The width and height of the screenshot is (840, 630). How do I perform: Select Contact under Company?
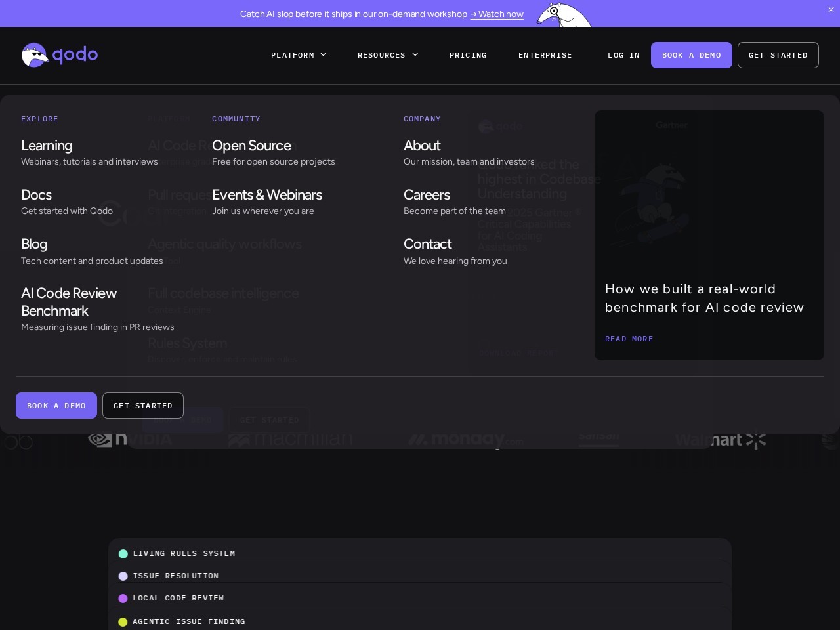pos(427,244)
